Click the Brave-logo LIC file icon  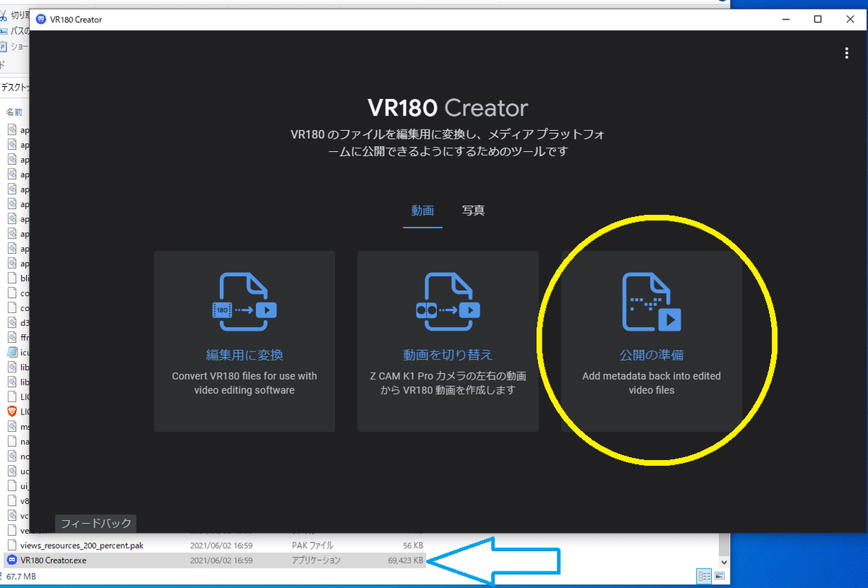[12, 412]
